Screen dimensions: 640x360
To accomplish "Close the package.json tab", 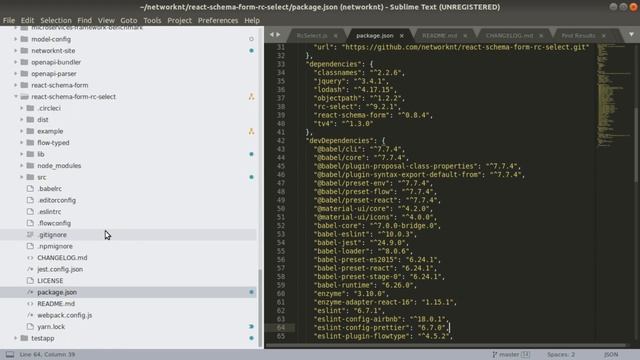I will click(402, 36).
